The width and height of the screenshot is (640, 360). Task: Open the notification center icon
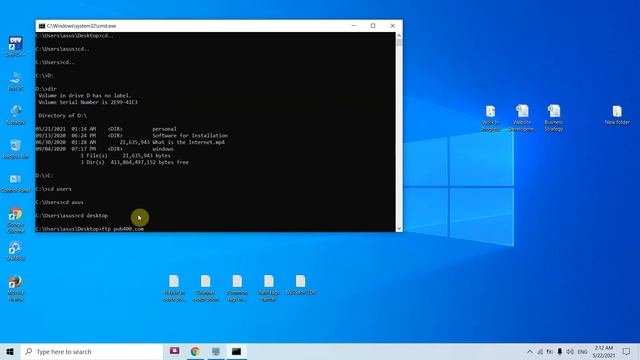(x=627, y=351)
